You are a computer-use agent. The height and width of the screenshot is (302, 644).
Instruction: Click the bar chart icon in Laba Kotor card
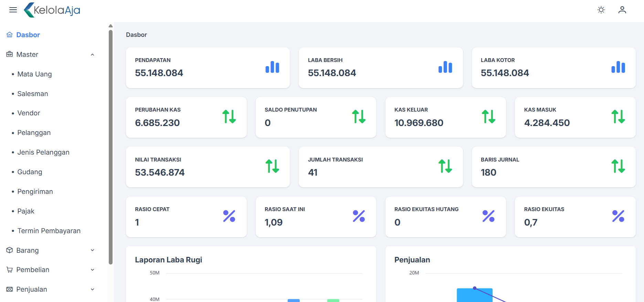click(x=618, y=67)
